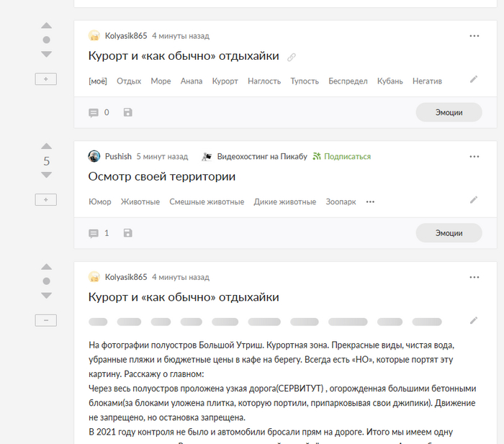Image resolution: width=504 pixels, height=444 pixels.
Task: Open three-dots menu of Pushish's post
Action: 474,156
